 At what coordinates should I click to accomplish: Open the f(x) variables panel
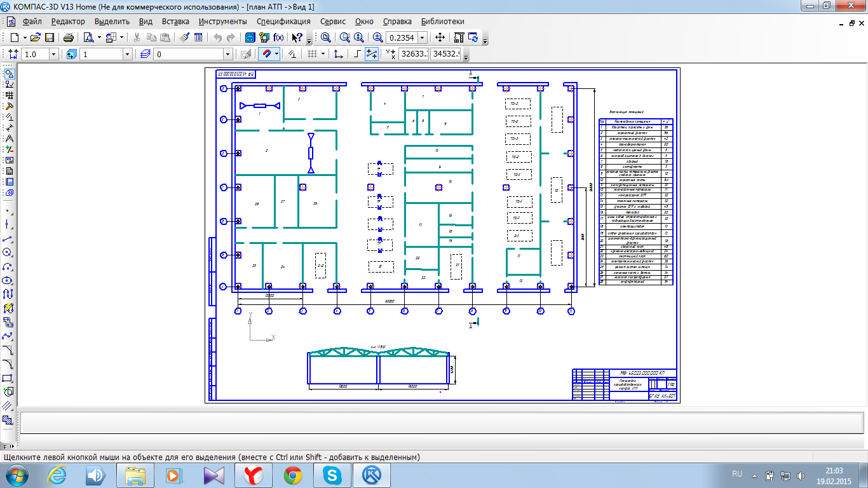click(278, 37)
